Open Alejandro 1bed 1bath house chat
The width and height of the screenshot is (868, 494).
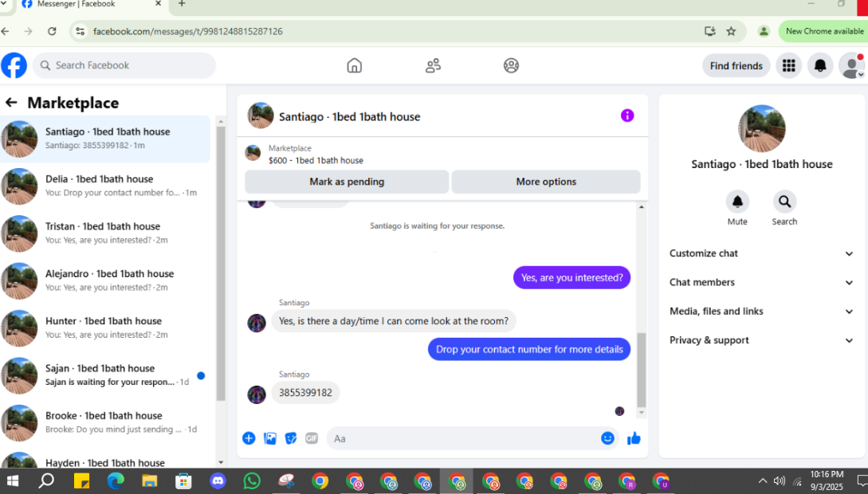pos(105,280)
